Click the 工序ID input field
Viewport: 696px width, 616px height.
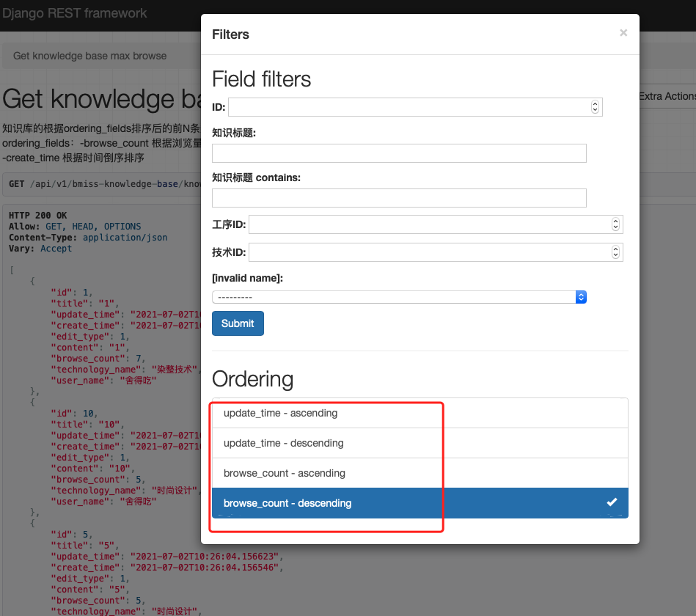425,224
